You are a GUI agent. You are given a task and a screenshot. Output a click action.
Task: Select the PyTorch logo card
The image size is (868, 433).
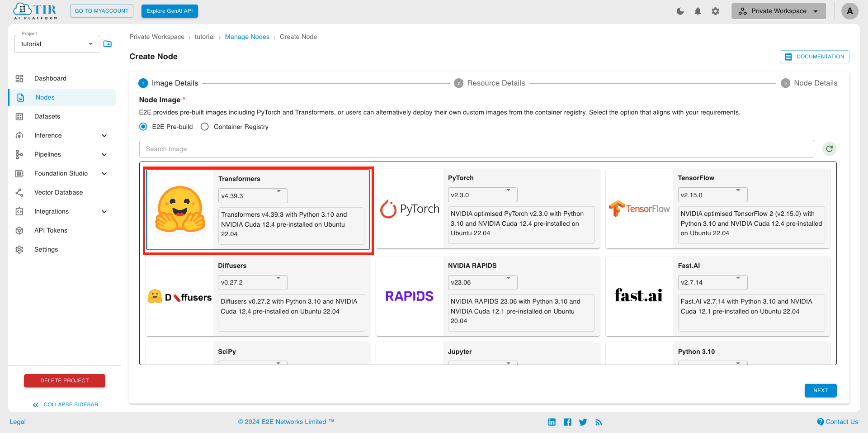pyautogui.click(x=410, y=209)
